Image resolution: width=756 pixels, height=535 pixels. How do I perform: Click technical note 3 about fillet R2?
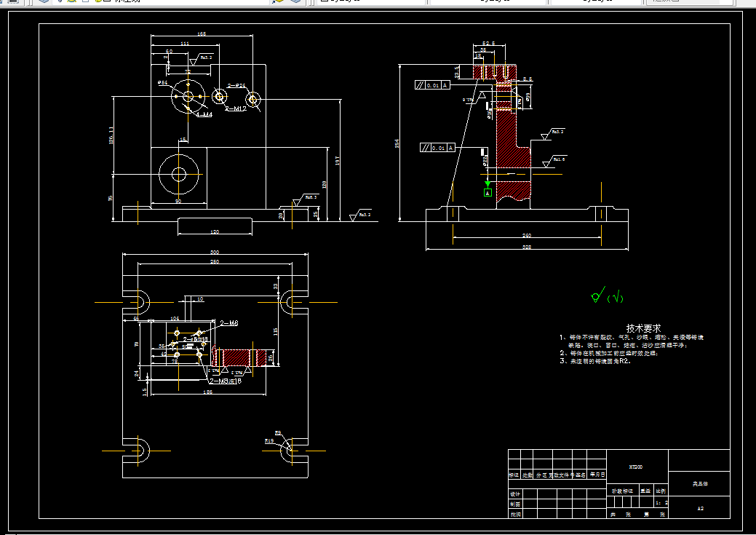pos(595,361)
